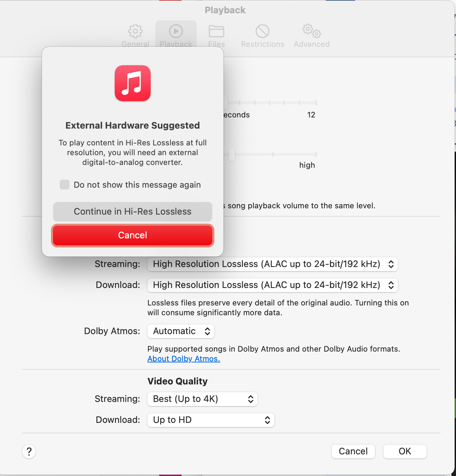Click OK to confirm preferences

coord(405,451)
